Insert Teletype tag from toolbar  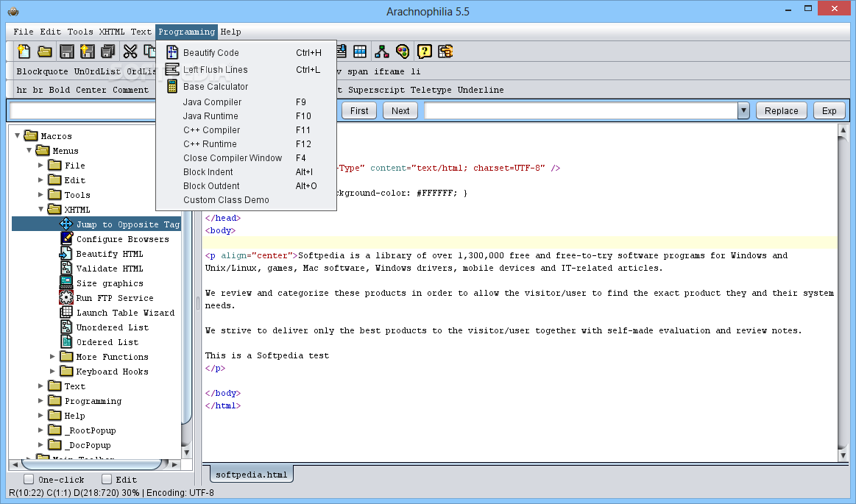tap(431, 90)
